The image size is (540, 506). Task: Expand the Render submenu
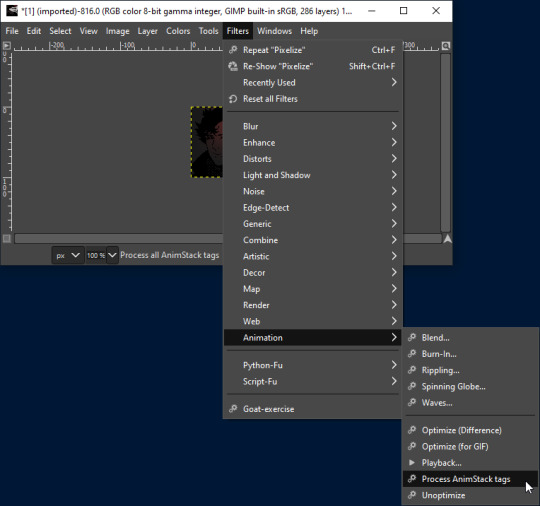(312, 305)
